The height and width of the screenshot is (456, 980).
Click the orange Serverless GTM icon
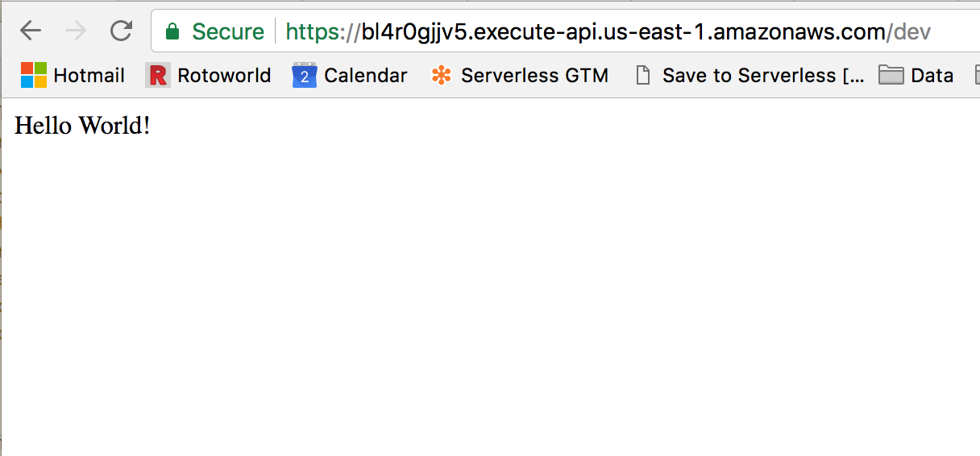[441, 75]
